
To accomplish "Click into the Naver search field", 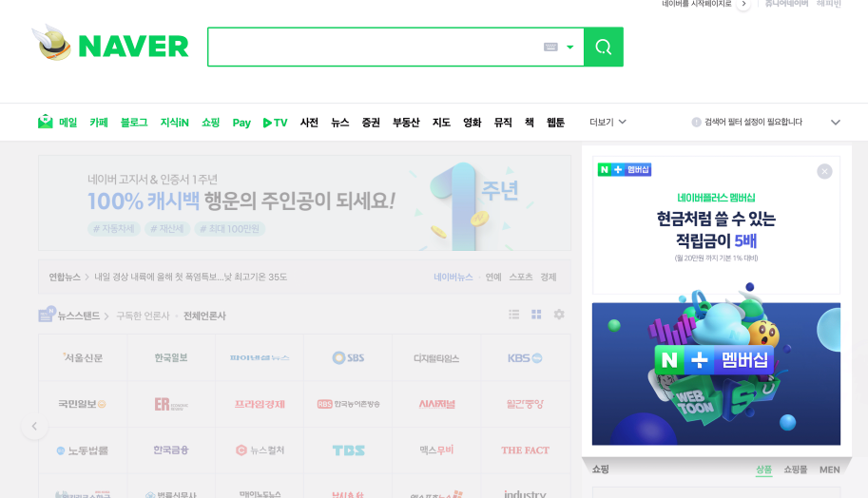I will coord(374,47).
